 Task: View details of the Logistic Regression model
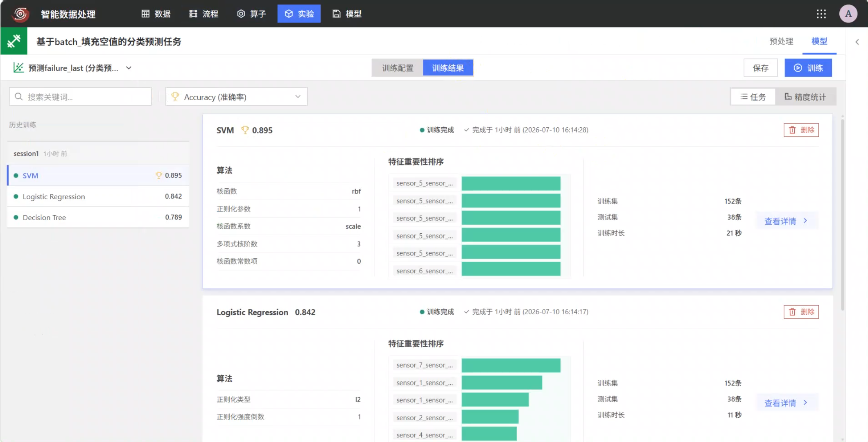tap(786, 403)
